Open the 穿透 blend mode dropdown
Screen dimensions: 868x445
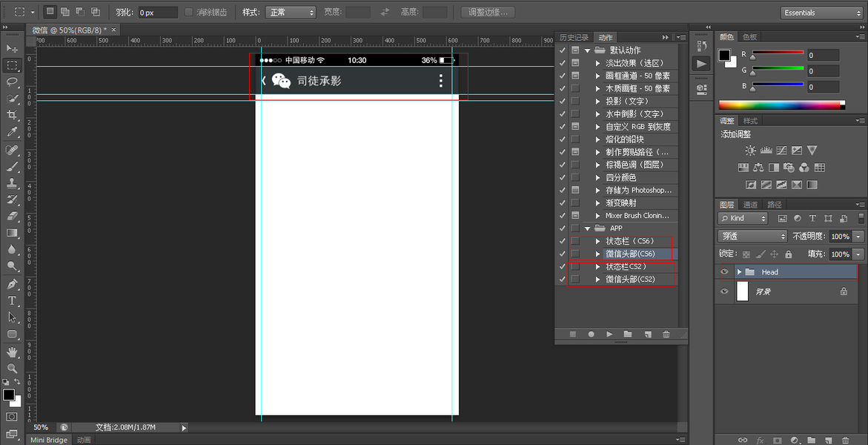pyautogui.click(x=752, y=236)
